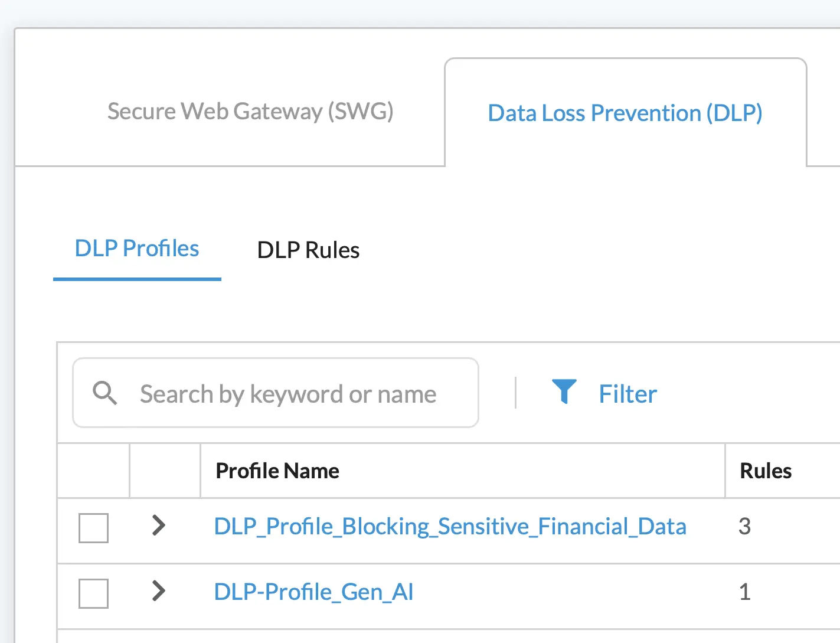Open the DLP_Profile_Blocking_Sensitive_Financial_Data profile link
Image resolution: width=840 pixels, height=643 pixels.
[450, 526]
